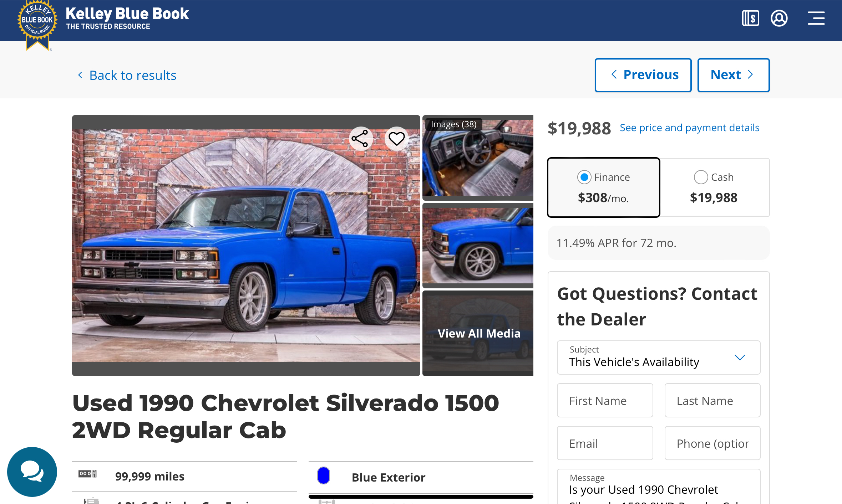Open the price advisor dollar icon
Screen dimensions: 842x504
click(750, 18)
